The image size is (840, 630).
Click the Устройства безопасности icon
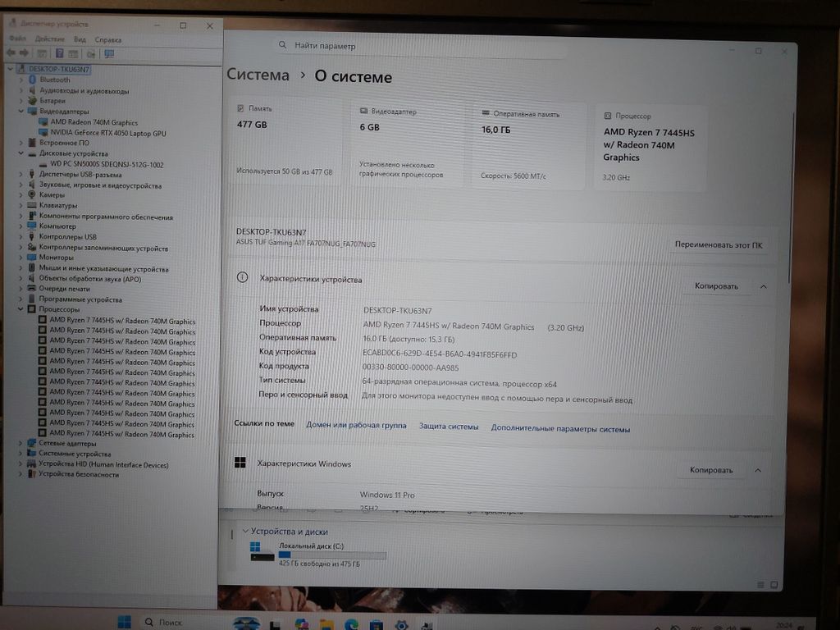(32, 474)
